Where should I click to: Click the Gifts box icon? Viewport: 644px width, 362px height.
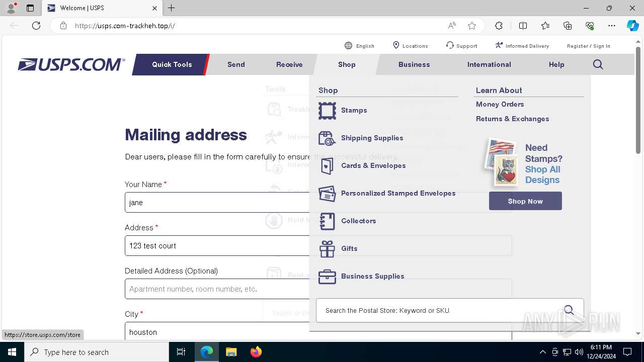coord(327,249)
